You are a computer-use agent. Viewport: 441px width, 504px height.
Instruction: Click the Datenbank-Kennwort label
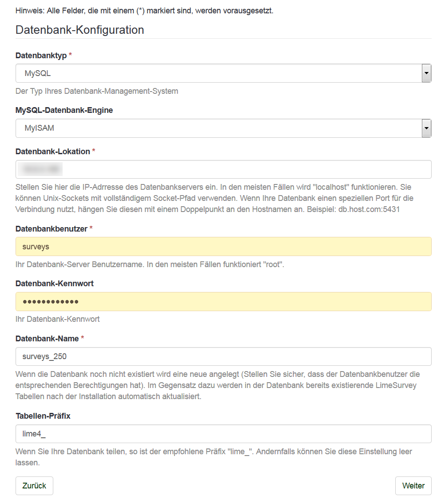coord(54,284)
